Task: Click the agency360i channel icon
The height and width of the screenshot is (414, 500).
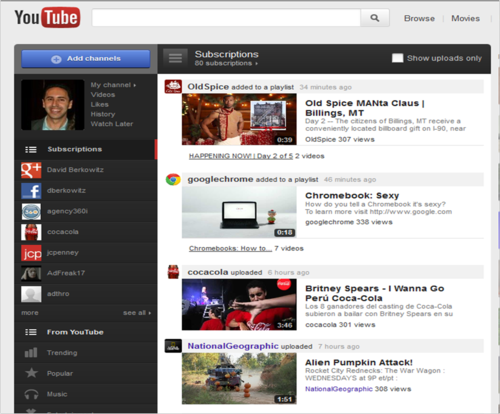Action: 31,211
